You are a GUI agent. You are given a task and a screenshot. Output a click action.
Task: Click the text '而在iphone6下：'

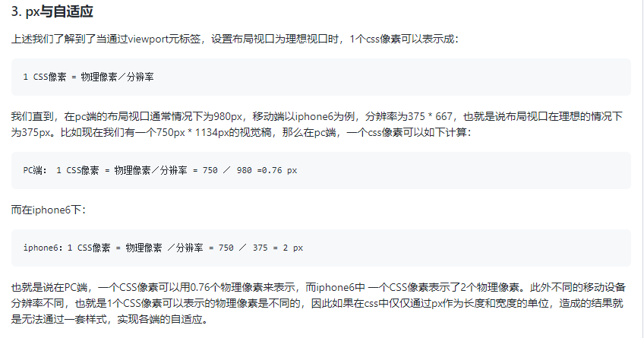[49, 210]
